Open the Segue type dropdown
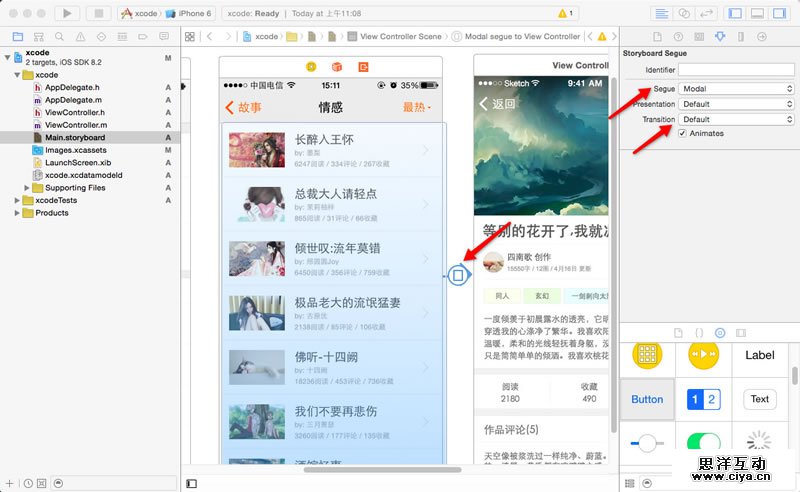 tap(736, 89)
